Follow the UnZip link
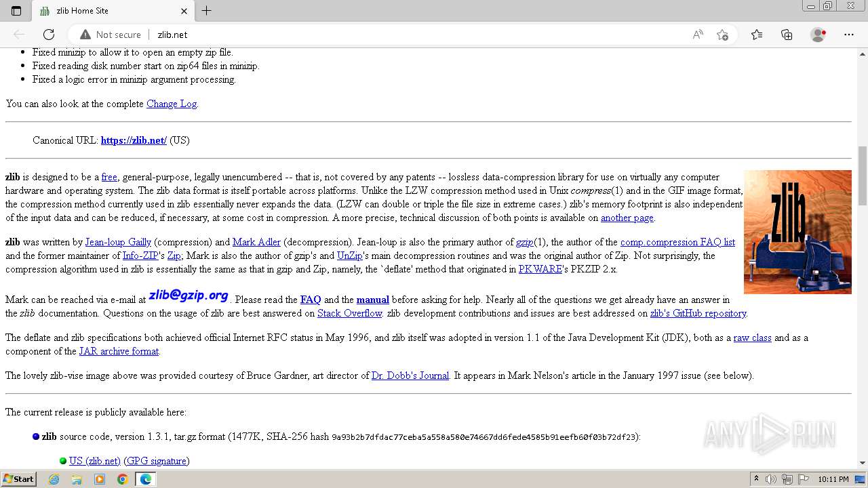868x488 pixels. pos(350,256)
